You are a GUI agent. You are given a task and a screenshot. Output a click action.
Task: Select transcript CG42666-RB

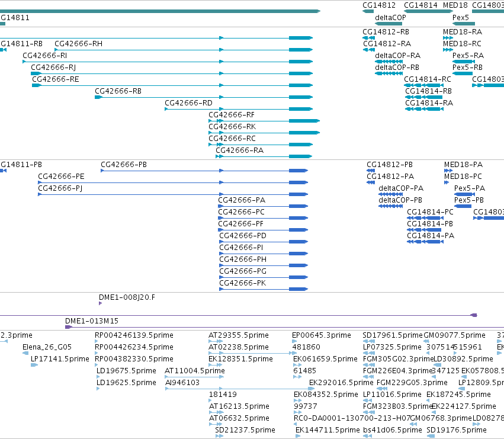(x=118, y=91)
